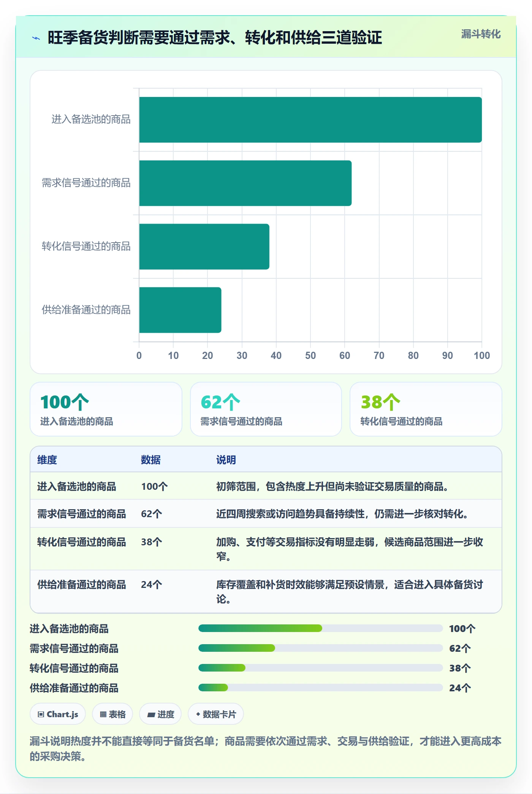Click the progress bar for 需求信号通过的商品

[x=320, y=648]
